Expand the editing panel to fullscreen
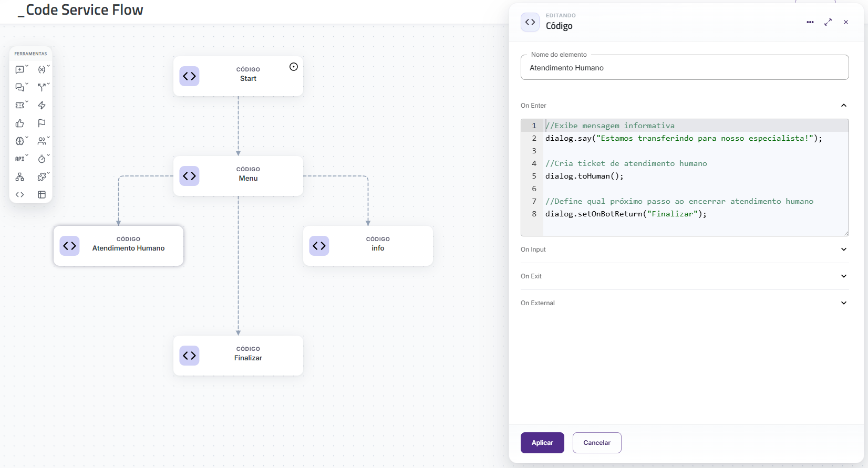The height and width of the screenshot is (468, 868). pos(828,22)
